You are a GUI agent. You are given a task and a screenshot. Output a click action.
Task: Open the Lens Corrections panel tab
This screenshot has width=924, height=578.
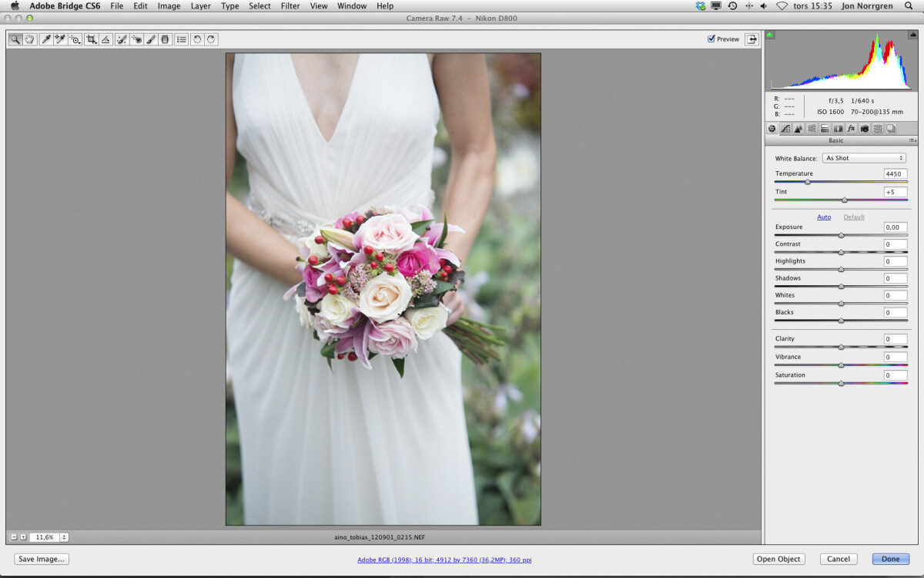pos(839,129)
